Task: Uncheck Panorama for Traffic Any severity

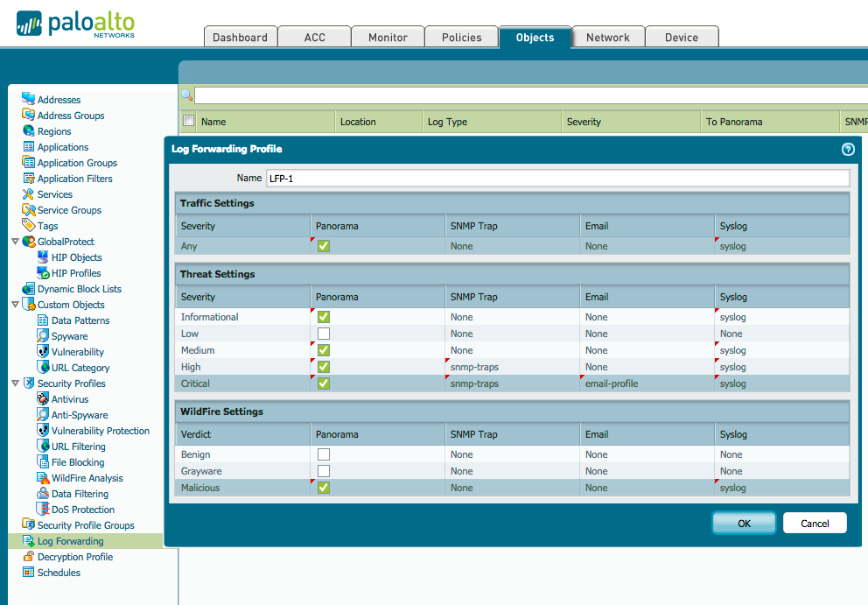Action: [322, 246]
